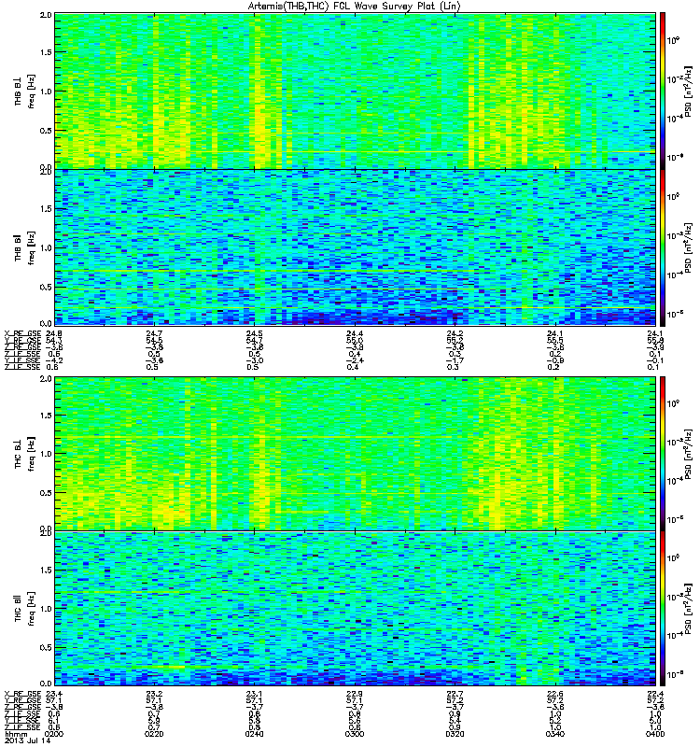Click the 'X_RE_GSE' row label under the THB panels

(22, 333)
